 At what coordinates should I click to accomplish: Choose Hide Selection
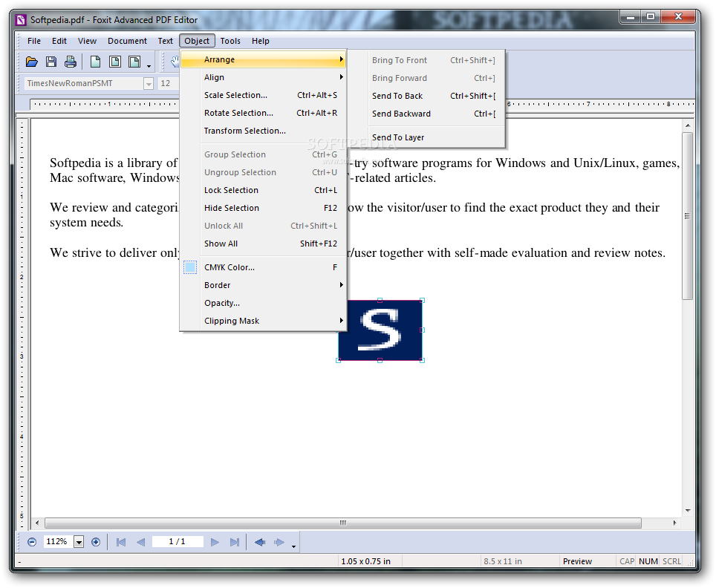point(263,208)
